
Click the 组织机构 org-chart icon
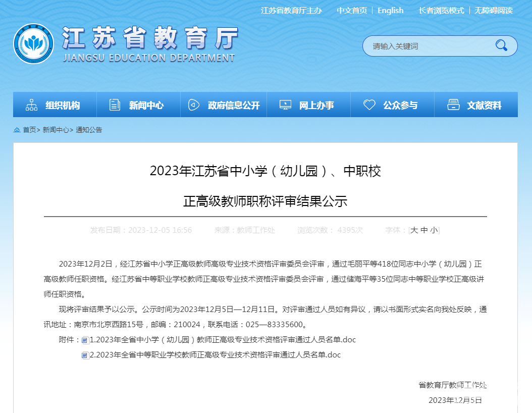(x=32, y=105)
